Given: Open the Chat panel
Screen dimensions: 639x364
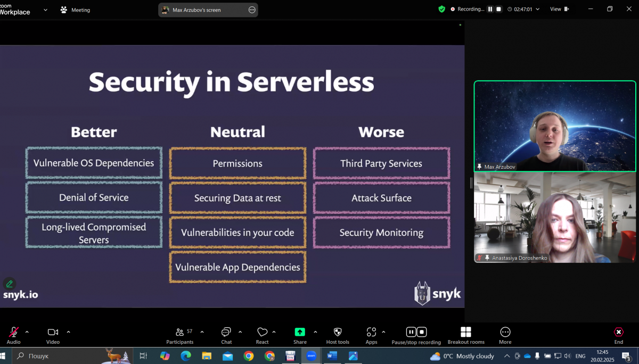Looking at the screenshot, I should click(x=226, y=332).
